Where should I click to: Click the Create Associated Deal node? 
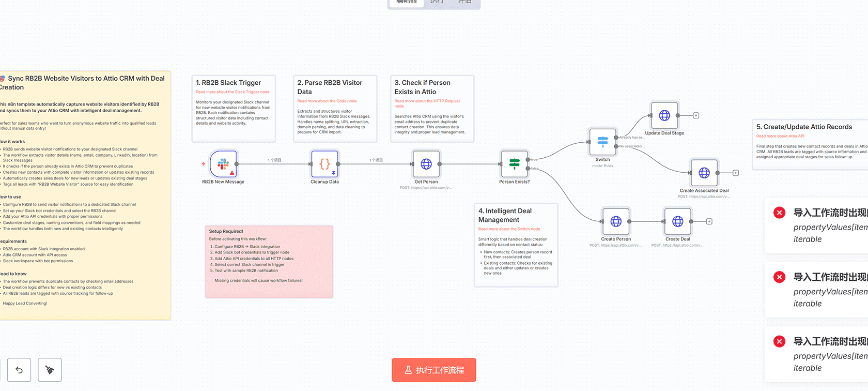coord(704,173)
